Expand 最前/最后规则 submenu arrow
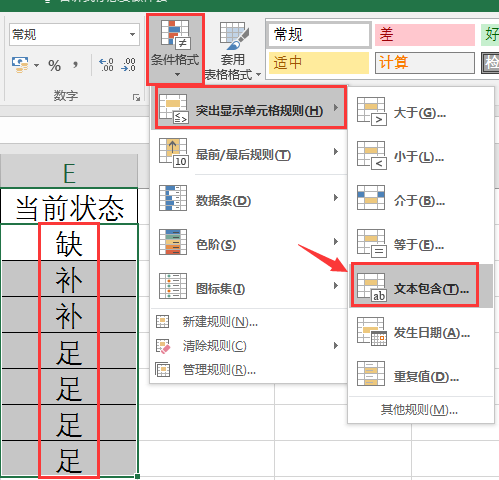 (x=336, y=152)
